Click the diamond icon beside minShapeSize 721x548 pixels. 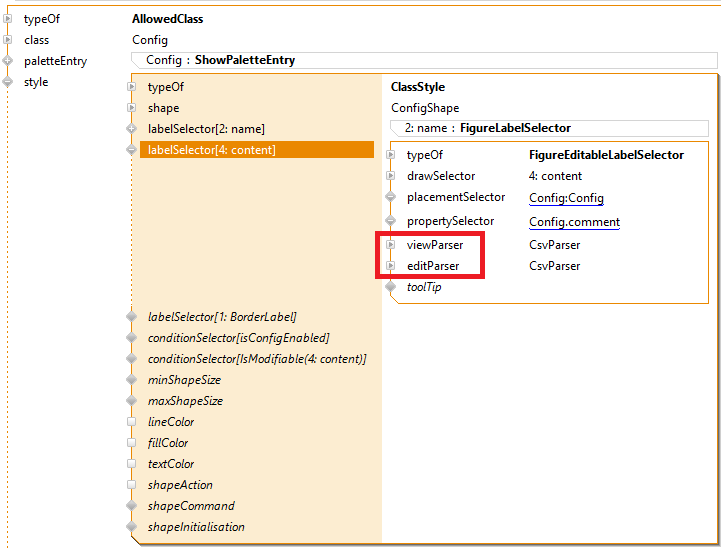click(131, 380)
